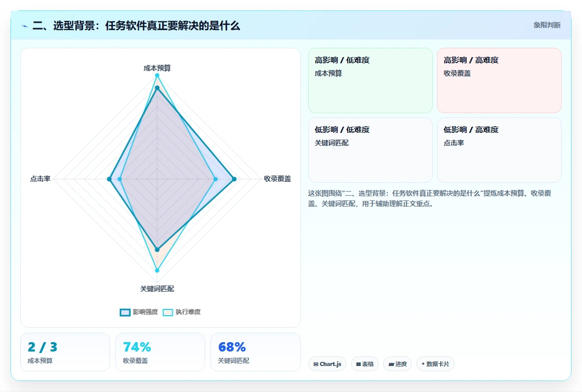
Task: Click the section title 二、选型背景
Action: click(136, 25)
